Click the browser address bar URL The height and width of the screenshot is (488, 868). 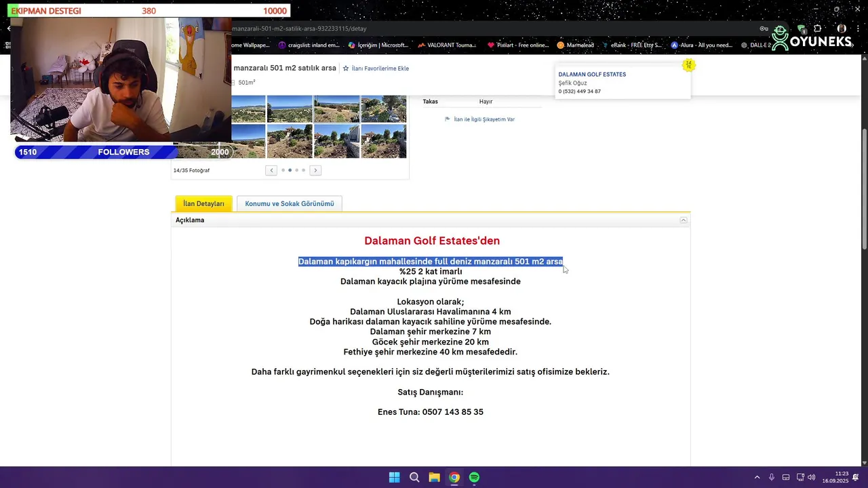click(299, 28)
